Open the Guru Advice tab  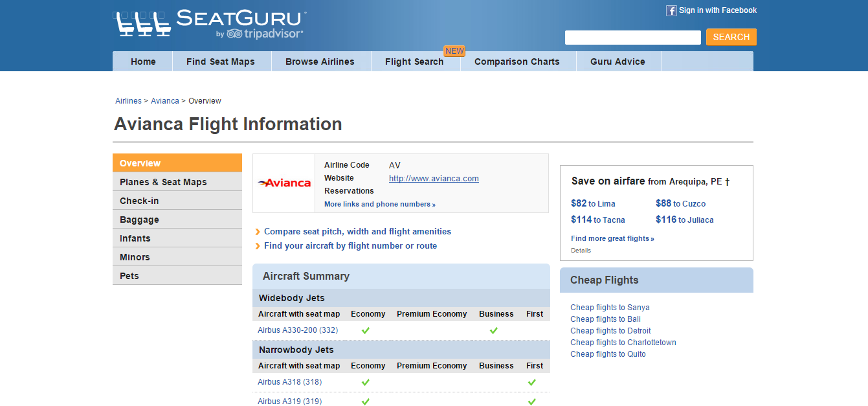click(x=618, y=62)
